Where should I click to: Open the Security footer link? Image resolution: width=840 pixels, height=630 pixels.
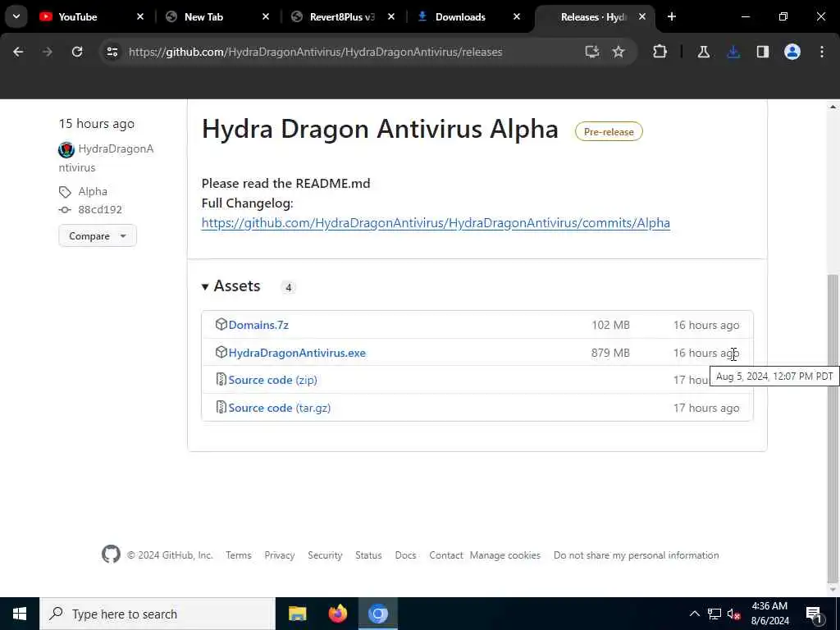[x=325, y=555]
